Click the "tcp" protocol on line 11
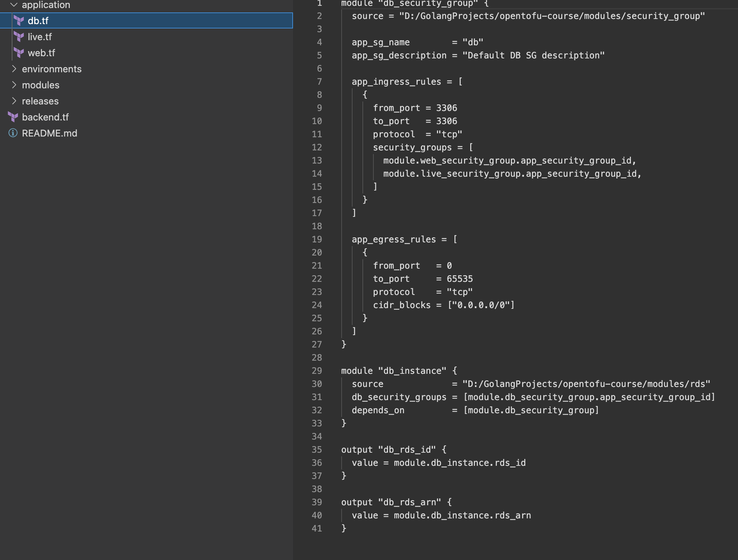The image size is (738, 560). [x=449, y=134]
